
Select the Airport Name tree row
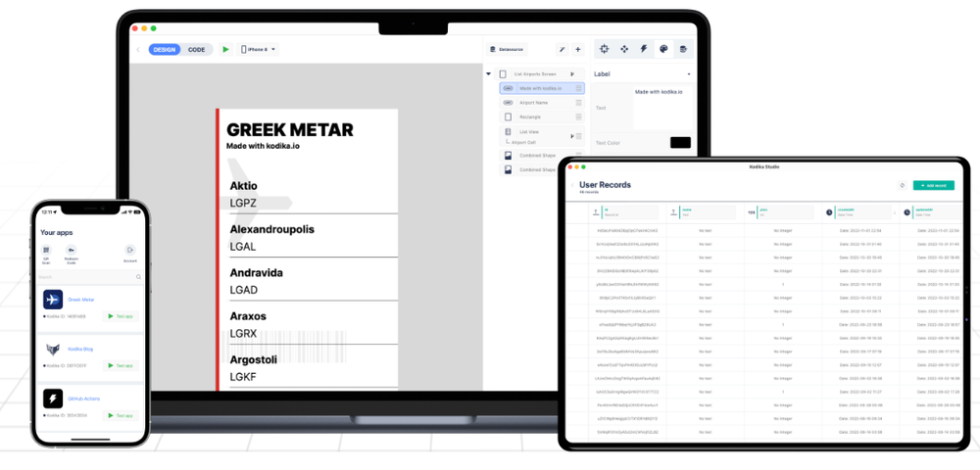(542, 103)
